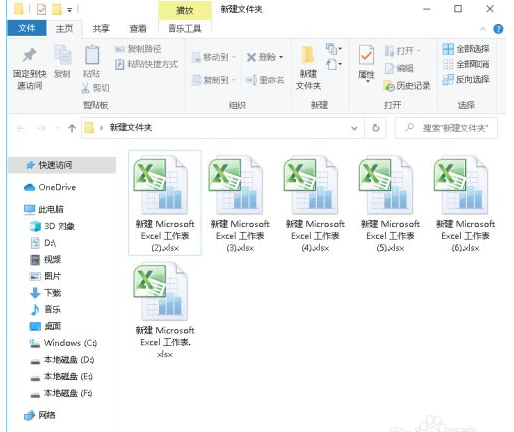Viewport: 514px width, 432px height.
Task: Select Excel worksheet (6).xlsx file
Action: tap(465, 203)
